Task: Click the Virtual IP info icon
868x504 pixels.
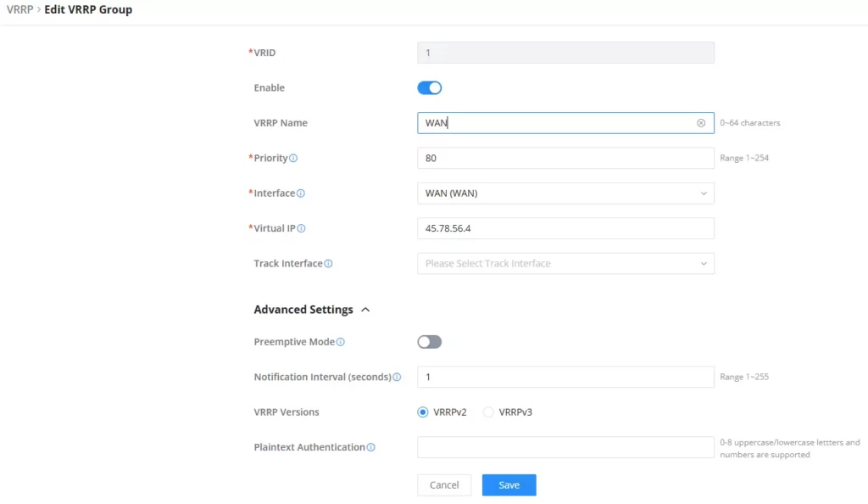Action: tap(301, 228)
